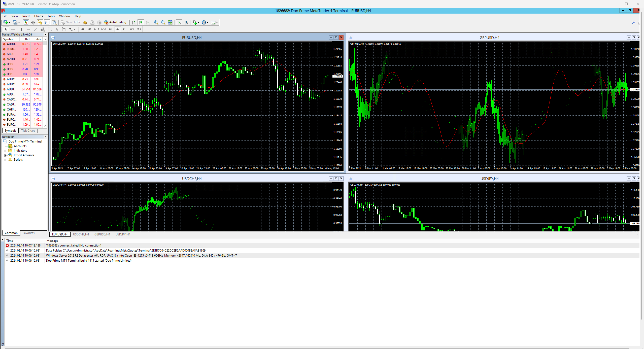The image size is (644, 349).
Task: Select the horizontal line drawing tool
Action: 29,29
